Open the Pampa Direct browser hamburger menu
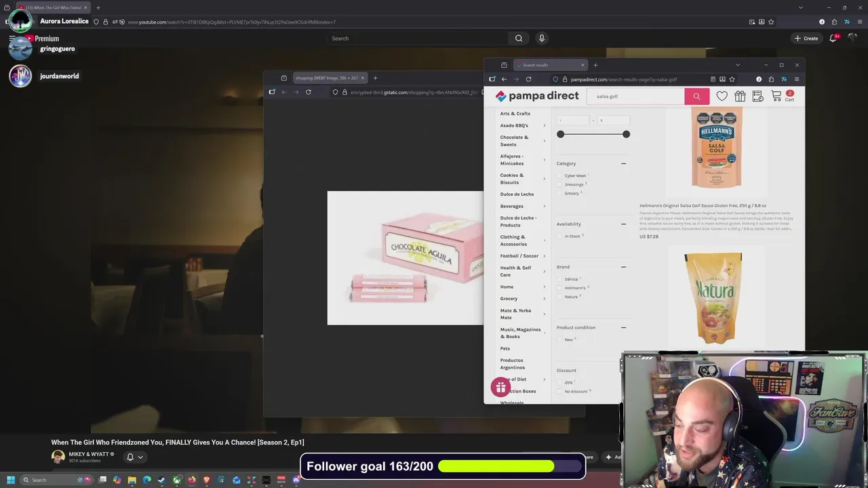The height and width of the screenshot is (488, 868). [x=796, y=79]
